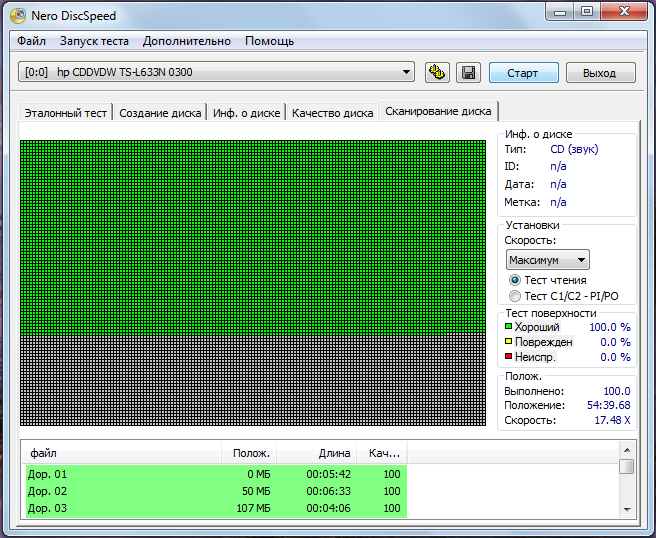Open the hp CDDVDW drive selector dropdown
The width and height of the screenshot is (656, 538).
click(216, 72)
